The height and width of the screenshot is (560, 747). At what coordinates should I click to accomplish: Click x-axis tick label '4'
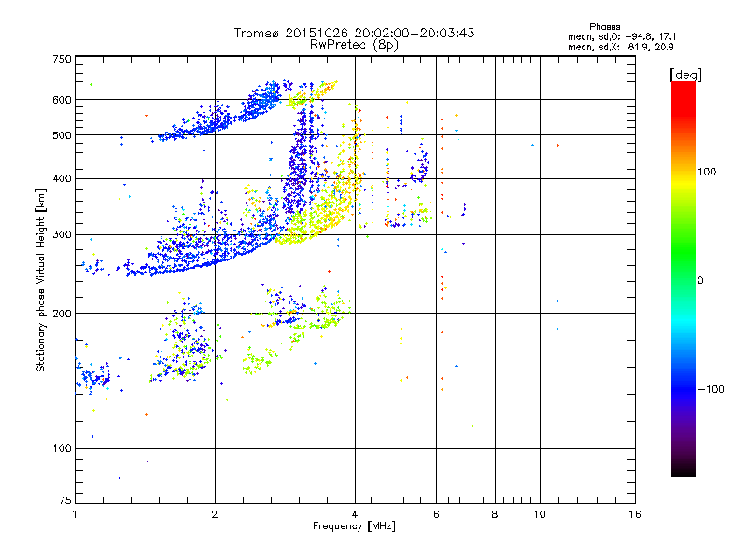(x=355, y=514)
